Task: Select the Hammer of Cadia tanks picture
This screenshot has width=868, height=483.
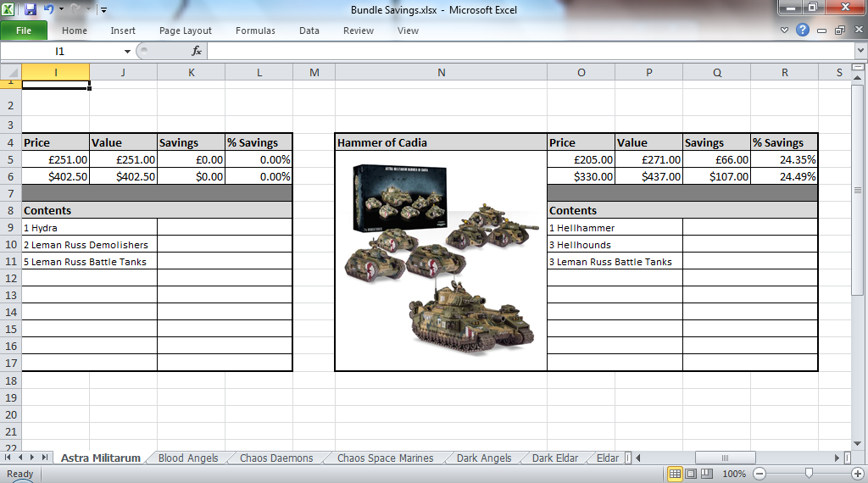Action: coord(441,260)
